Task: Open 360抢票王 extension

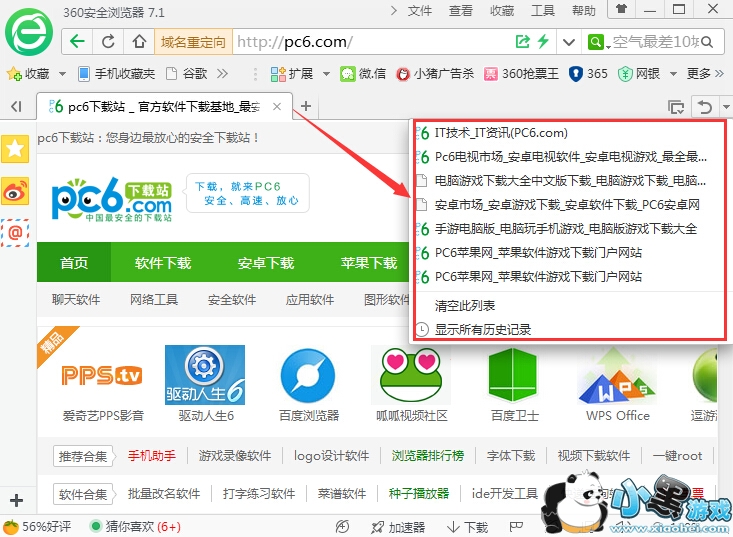Action: click(x=521, y=74)
